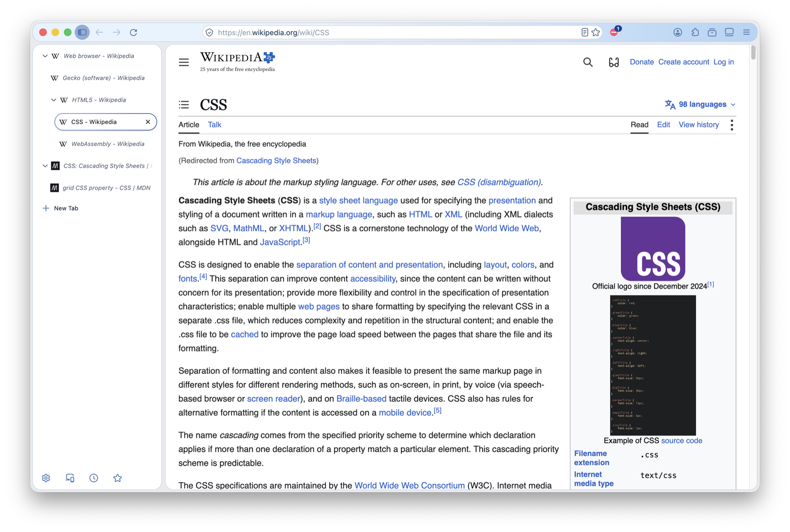Collapse the CSS: Cascading Style Sheets tab tree
Screen dimensions: 790x532
[45, 166]
